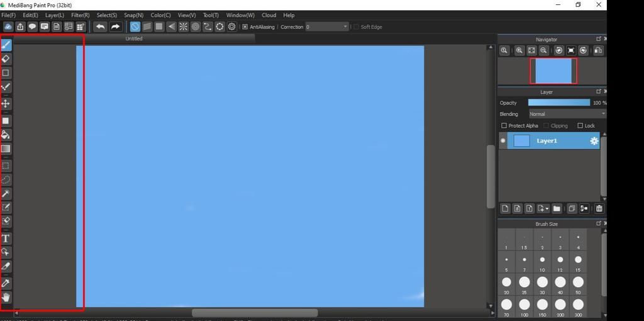
Task: Click the Undo arrow button
Action: [x=100, y=26]
